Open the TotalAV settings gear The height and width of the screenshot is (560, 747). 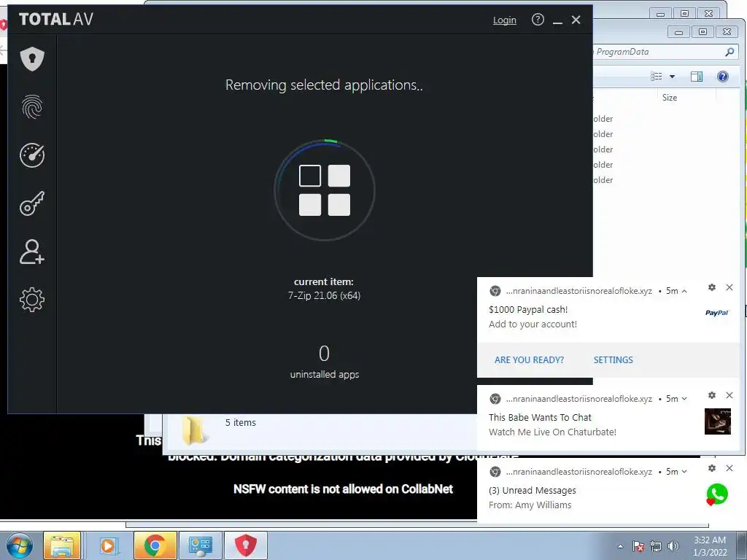pyautogui.click(x=32, y=300)
